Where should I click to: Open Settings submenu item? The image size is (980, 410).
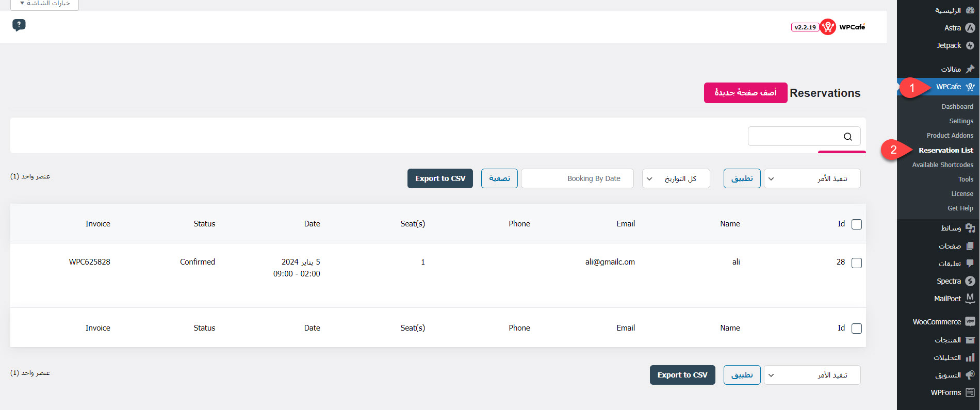(961, 121)
